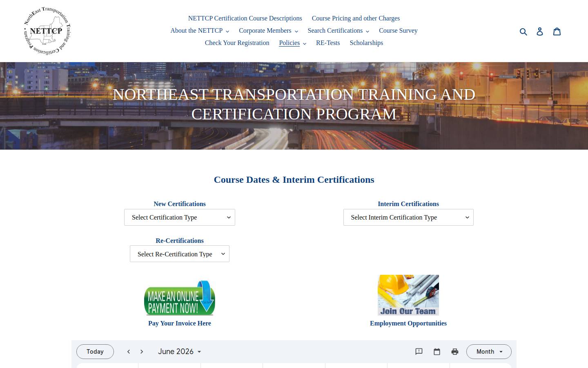Click the New Certifications label
The image size is (588, 368).
(x=180, y=204)
